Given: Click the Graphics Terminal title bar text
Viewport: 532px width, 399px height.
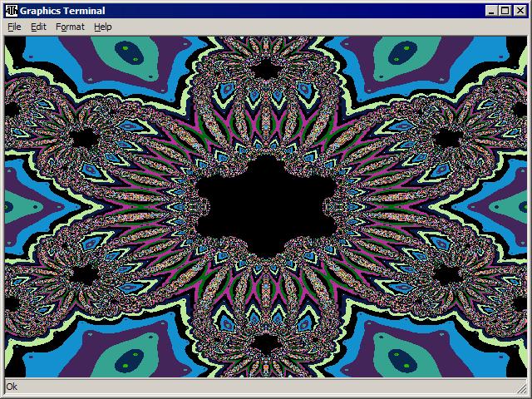Looking at the screenshot, I should (x=62, y=11).
